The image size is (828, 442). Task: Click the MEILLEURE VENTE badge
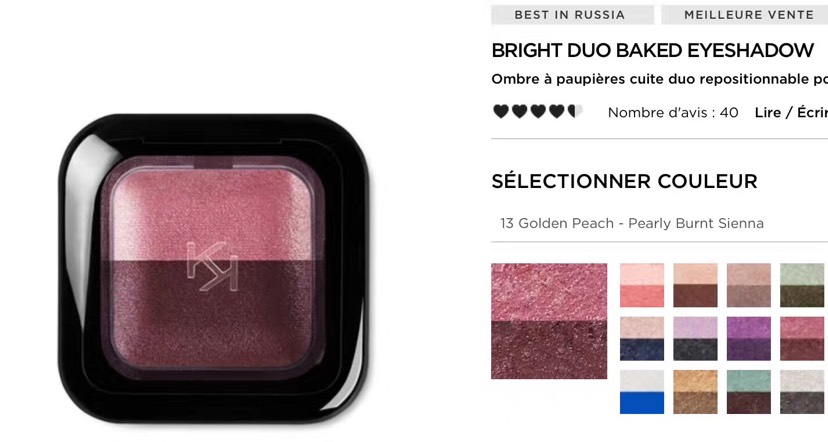[745, 15]
